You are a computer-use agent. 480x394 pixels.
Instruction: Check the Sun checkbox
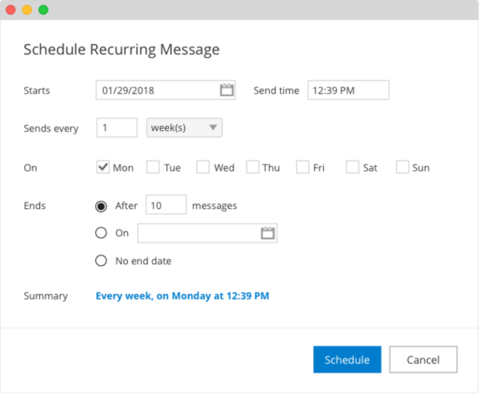pos(402,167)
